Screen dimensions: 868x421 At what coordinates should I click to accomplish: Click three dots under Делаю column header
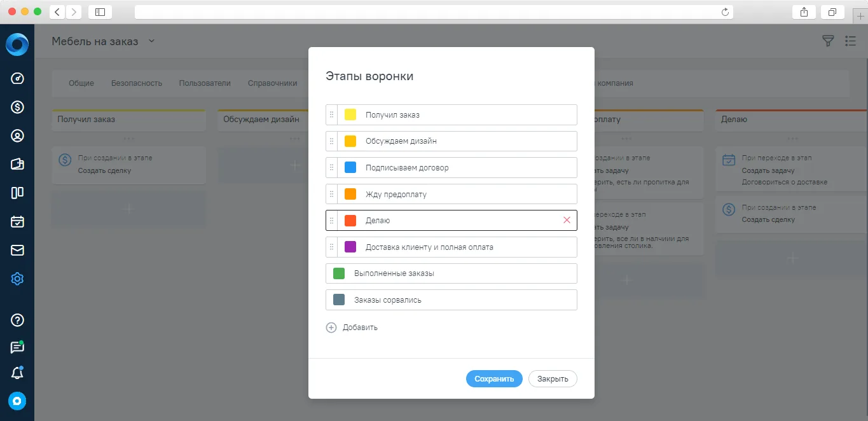click(792, 139)
